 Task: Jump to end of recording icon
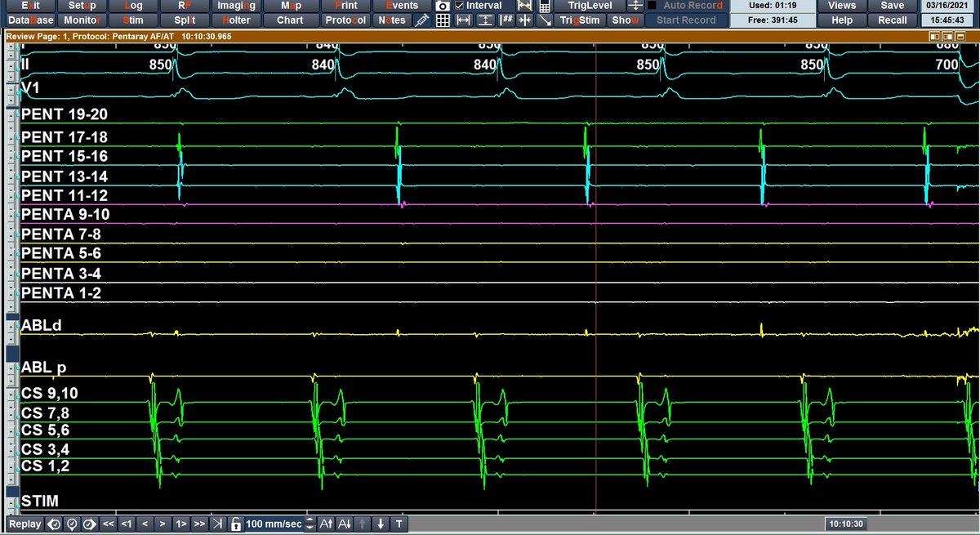(x=217, y=524)
